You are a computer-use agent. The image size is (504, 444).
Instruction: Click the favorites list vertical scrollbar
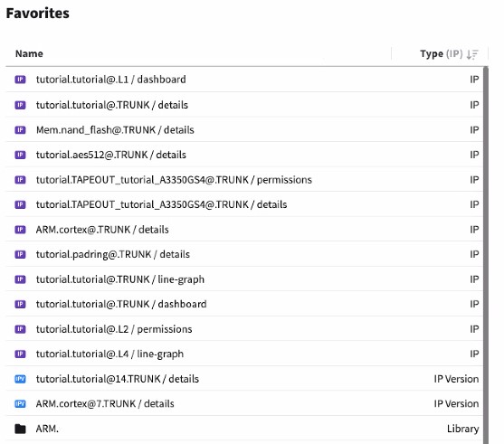(x=486, y=255)
